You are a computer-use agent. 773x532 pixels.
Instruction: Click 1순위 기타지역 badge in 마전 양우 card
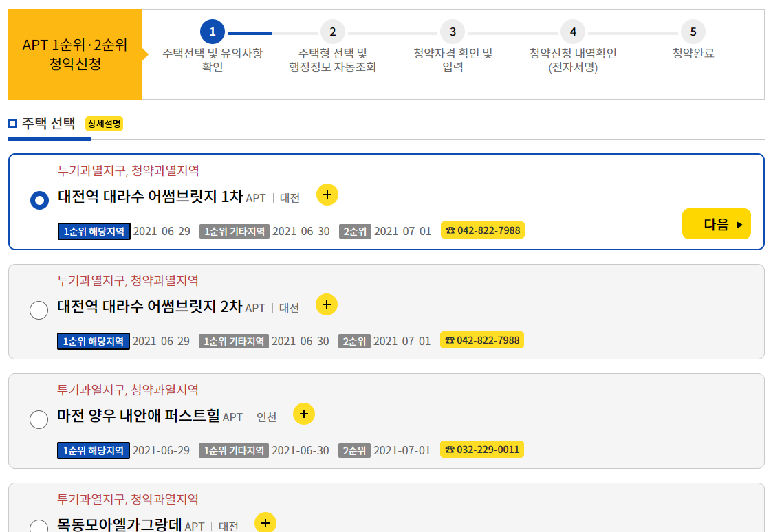click(234, 450)
